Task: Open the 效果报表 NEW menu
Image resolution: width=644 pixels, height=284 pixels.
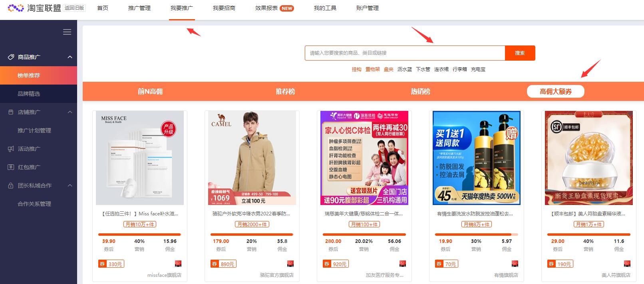Action: 274,8
